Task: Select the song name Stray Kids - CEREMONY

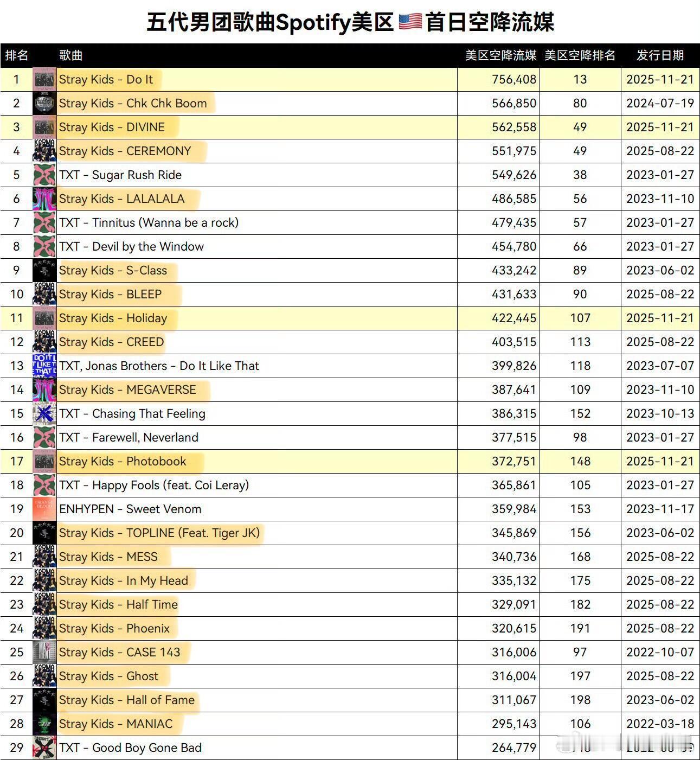Action: [125, 151]
